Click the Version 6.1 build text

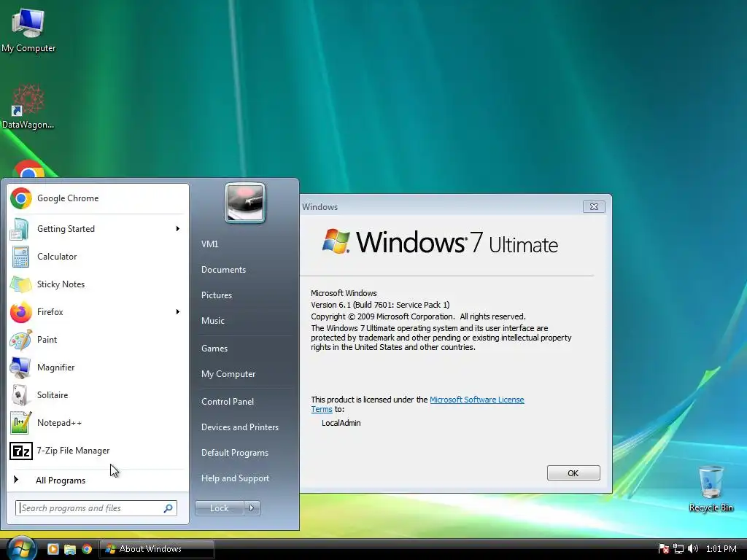(x=380, y=305)
